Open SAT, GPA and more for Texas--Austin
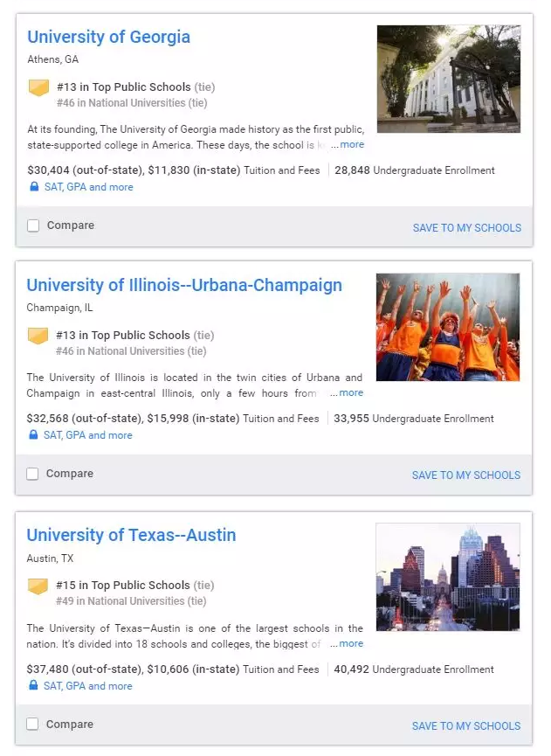The width and height of the screenshot is (551, 756). click(x=87, y=685)
